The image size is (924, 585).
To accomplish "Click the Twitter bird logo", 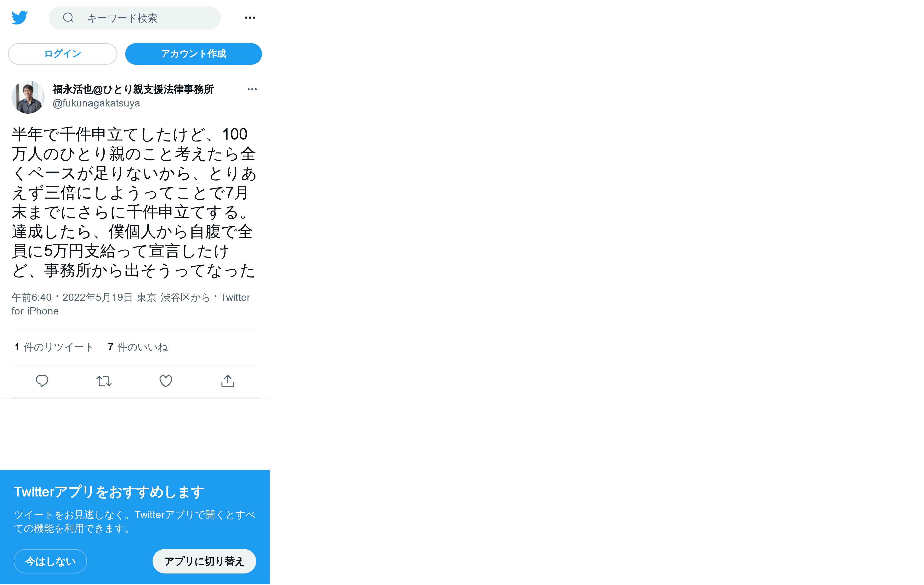I will point(20,18).
